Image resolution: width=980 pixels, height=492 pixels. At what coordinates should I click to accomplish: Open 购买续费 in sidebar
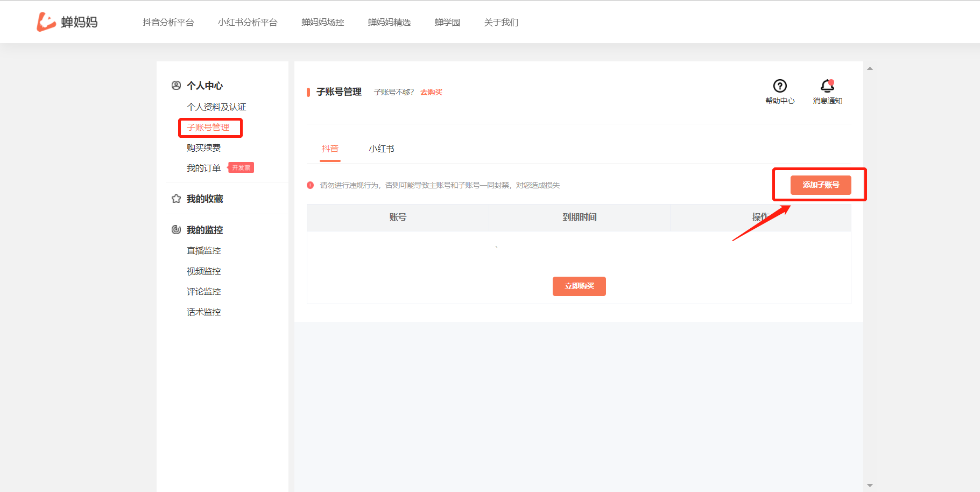[x=204, y=148]
